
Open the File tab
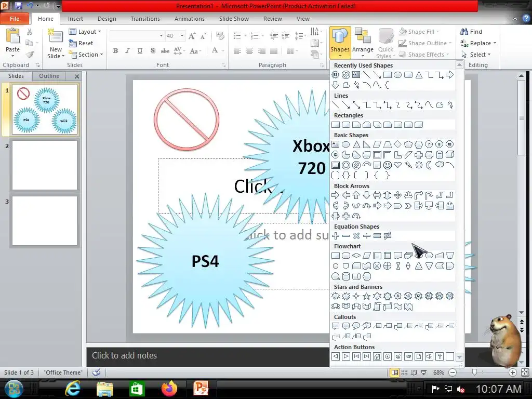[x=15, y=19]
